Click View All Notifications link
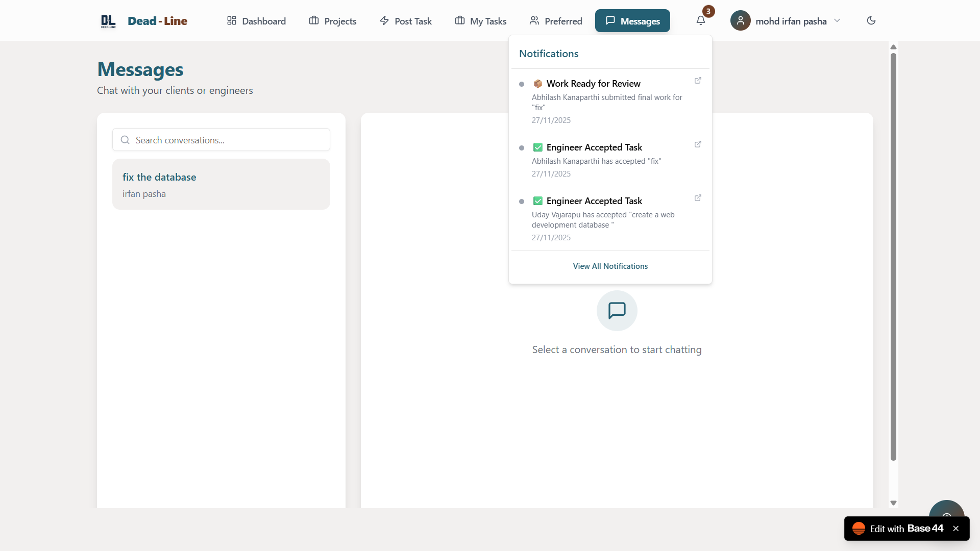Image resolution: width=980 pixels, height=551 pixels. click(x=610, y=266)
